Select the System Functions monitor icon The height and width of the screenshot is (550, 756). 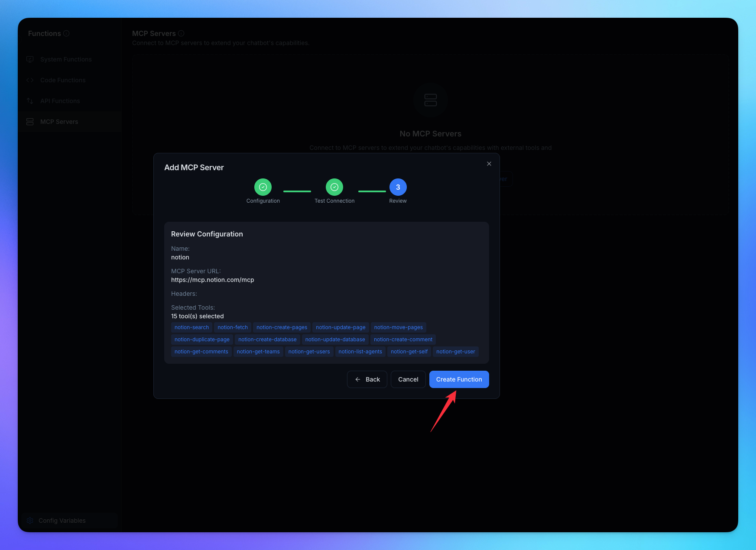[29, 59]
